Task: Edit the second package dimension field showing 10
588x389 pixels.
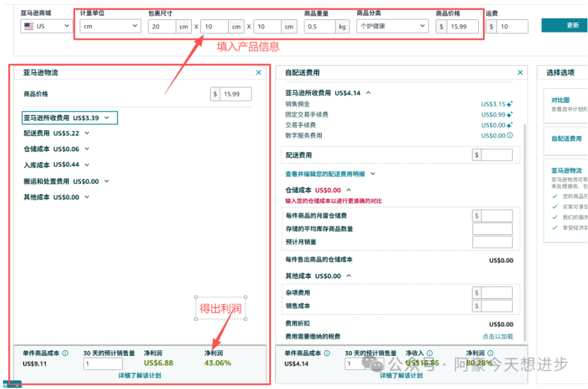Action: [x=214, y=27]
